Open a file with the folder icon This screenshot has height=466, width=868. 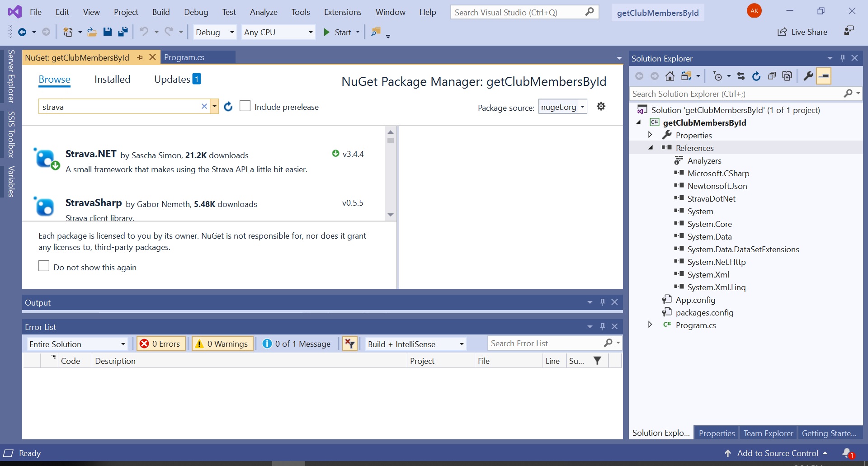[92, 32]
